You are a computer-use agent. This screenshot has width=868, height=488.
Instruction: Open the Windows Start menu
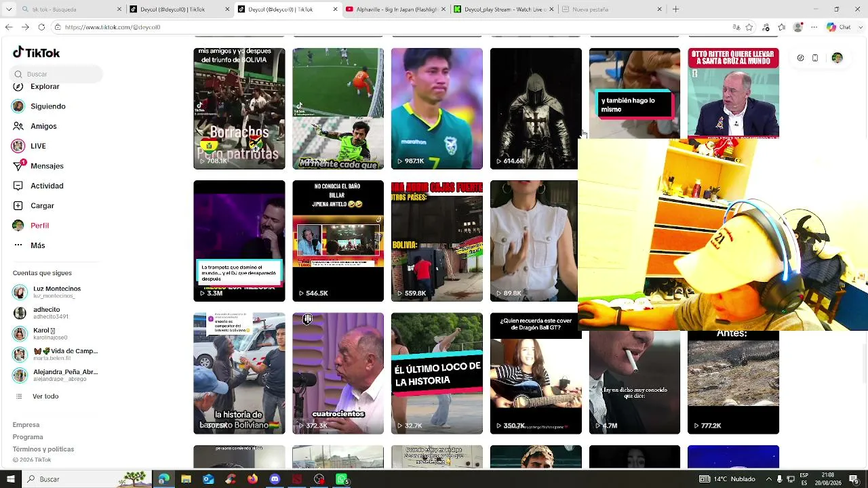point(11,479)
